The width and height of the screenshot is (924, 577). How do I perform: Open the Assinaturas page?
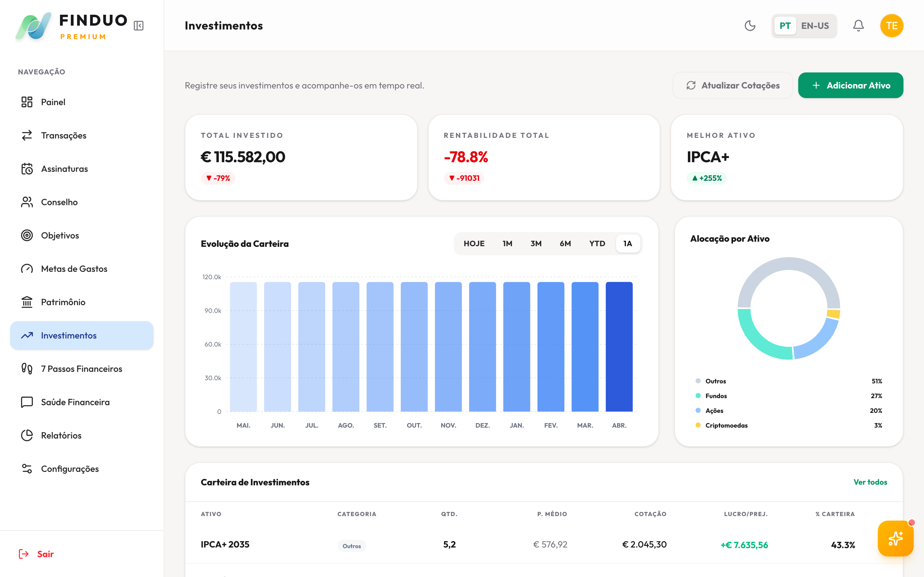(64, 169)
